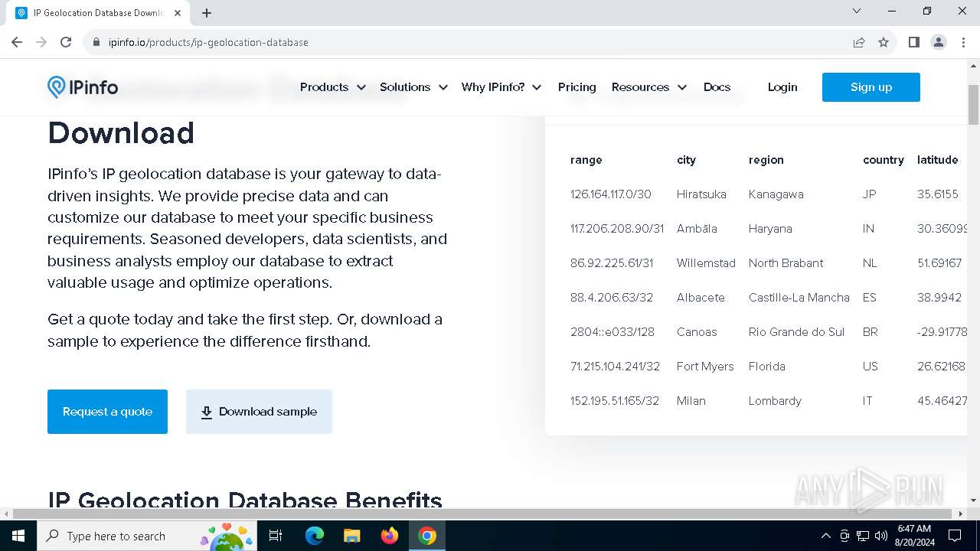Click the Login link
Screen dimensions: 980x551
pyautogui.click(x=782, y=87)
